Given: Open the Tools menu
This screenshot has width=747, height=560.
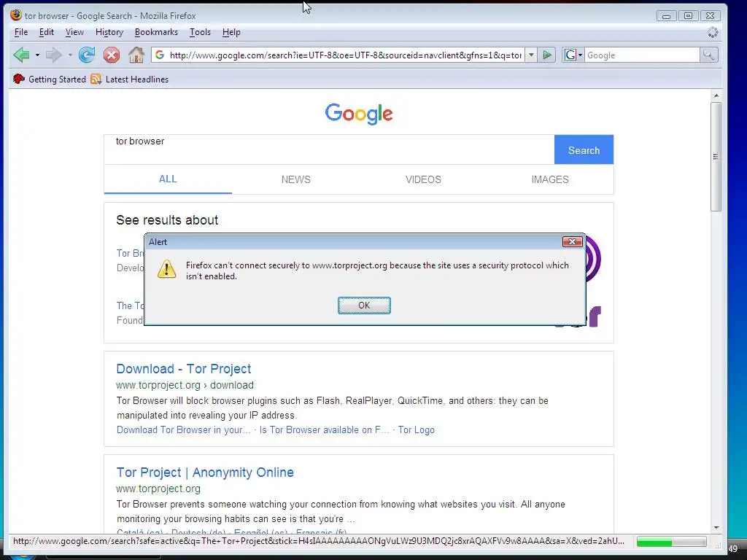Looking at the screenshot, I should tap(200, 32).
